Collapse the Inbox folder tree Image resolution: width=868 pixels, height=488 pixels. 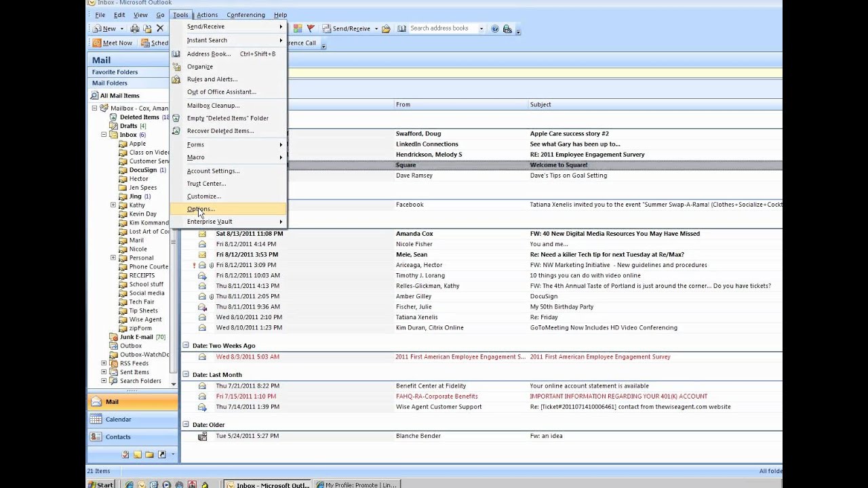(x=104, y=134)
